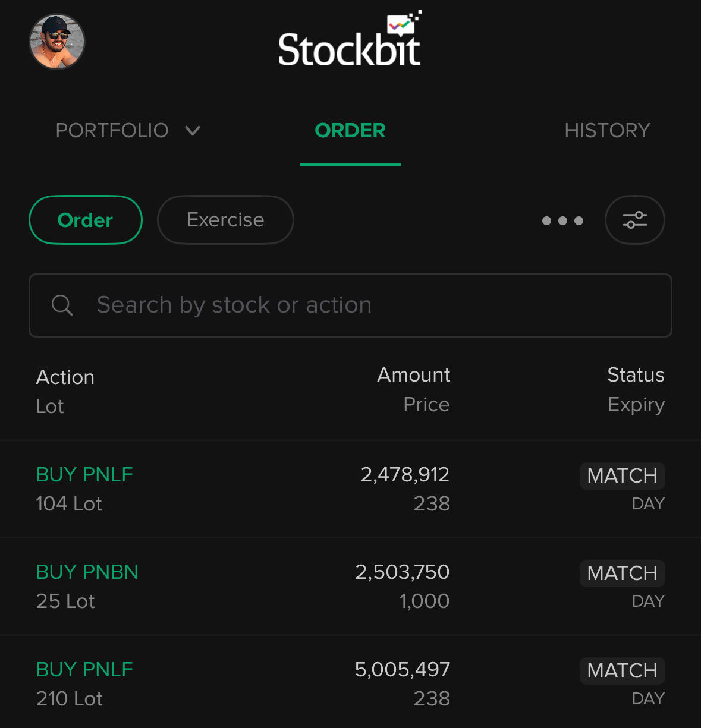The height and width of the screenshot is (728, 701).
Task: Open the Portfolio tab
Action: tap(112, 131)
